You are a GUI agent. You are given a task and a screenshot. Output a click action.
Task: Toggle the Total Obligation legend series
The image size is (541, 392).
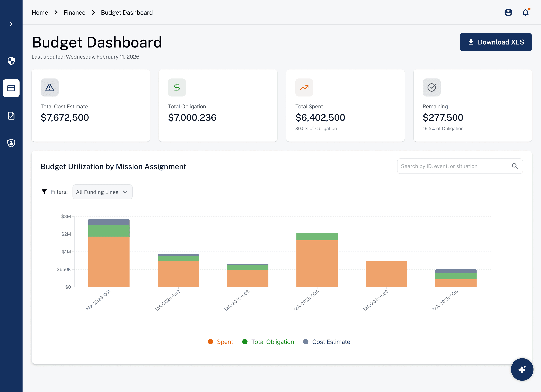[268, 342]
